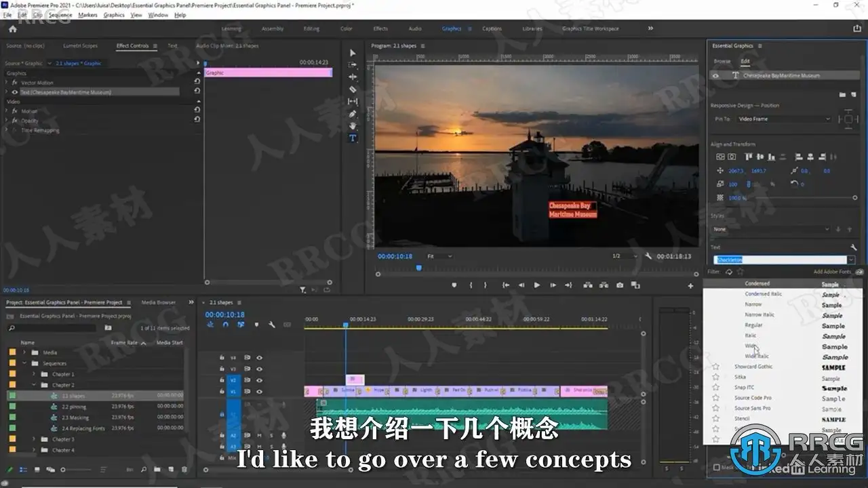
Task: Align center vertically in Essential Graphics
Action: (x=721, y=157)
